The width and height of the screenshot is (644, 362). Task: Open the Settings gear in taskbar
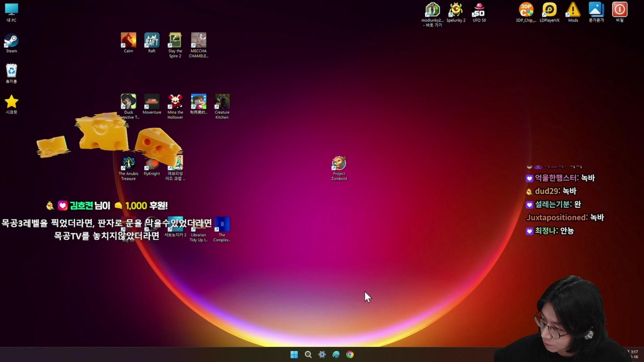click(x=322, y=354)
